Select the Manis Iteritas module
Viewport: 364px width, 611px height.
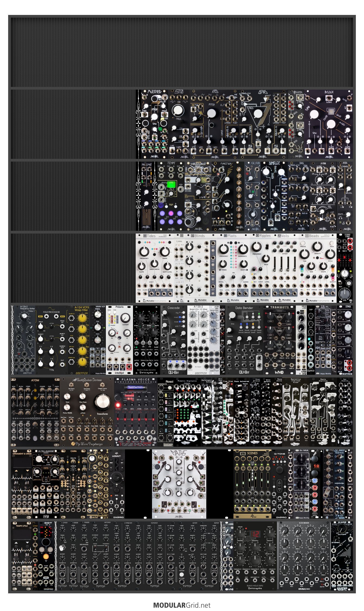tap(323, 412)
